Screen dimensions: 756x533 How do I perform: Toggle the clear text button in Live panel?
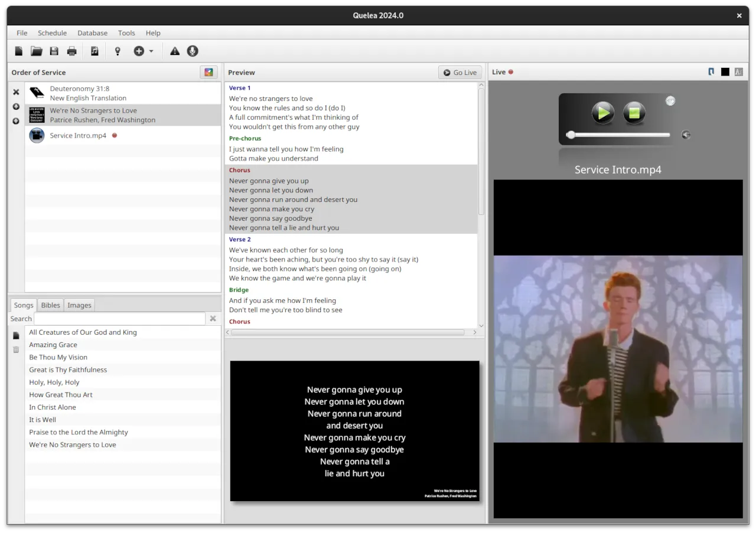point(739,72)
